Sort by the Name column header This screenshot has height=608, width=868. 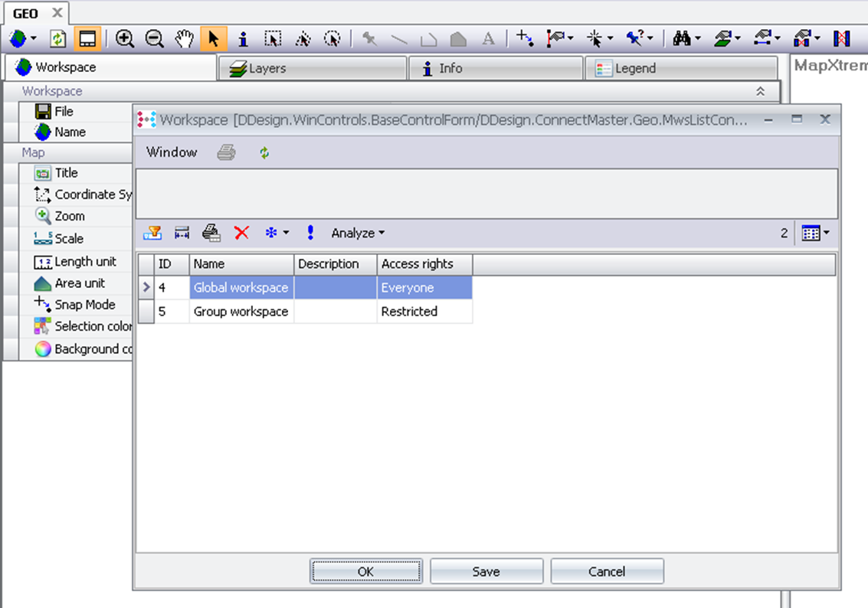point(241,264)
